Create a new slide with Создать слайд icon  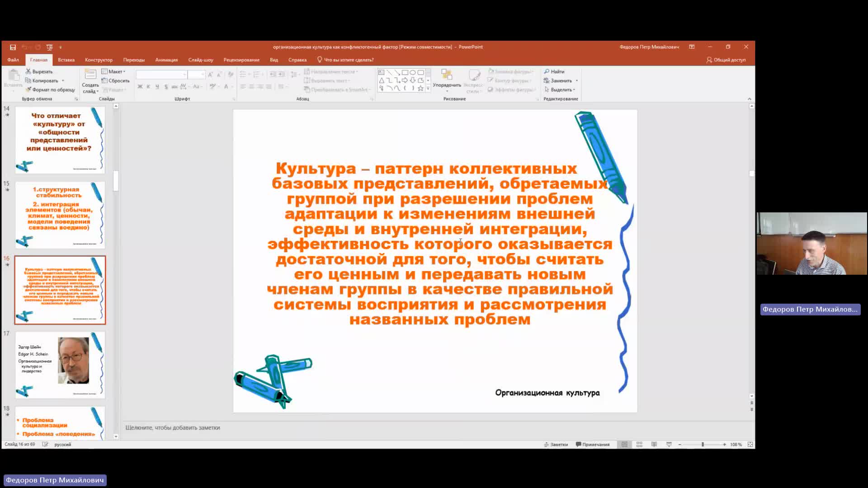[x=90, y=75]
